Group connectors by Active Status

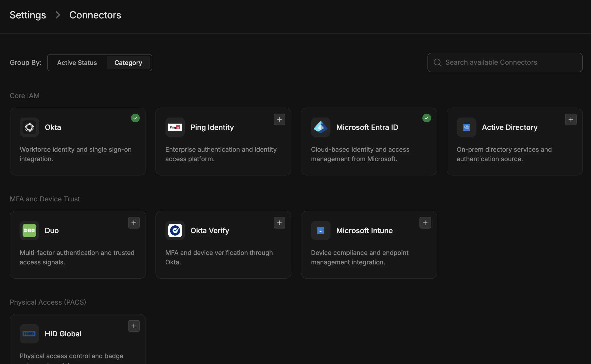point(77,63)
